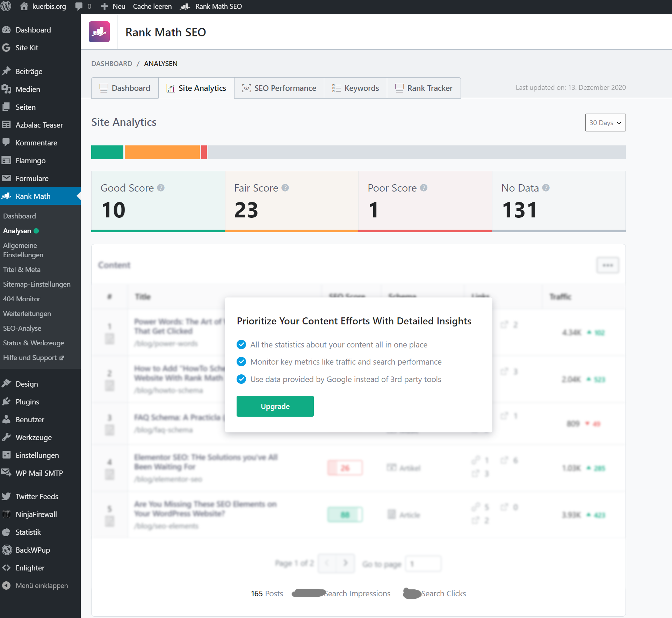This screenshot has width=672, height=618.
Task: Click Enlighter code brackets icon
Action: pos(6,568)
